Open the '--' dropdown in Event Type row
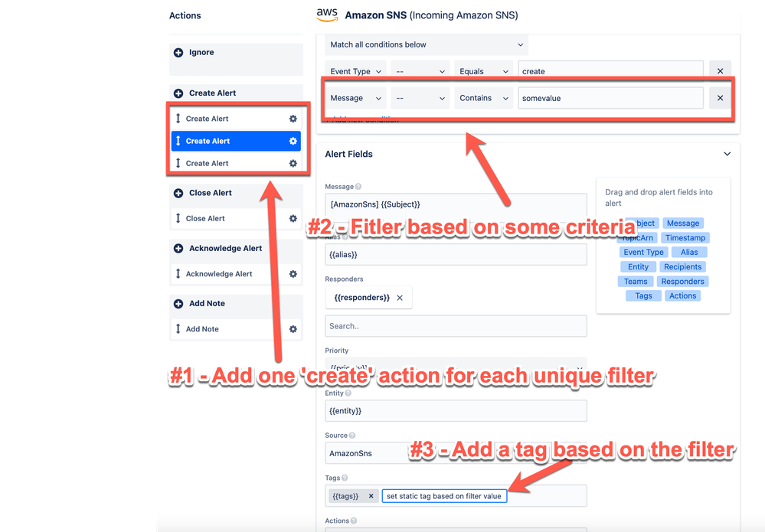This screenshot has width=765, height=532. [420, 71]
